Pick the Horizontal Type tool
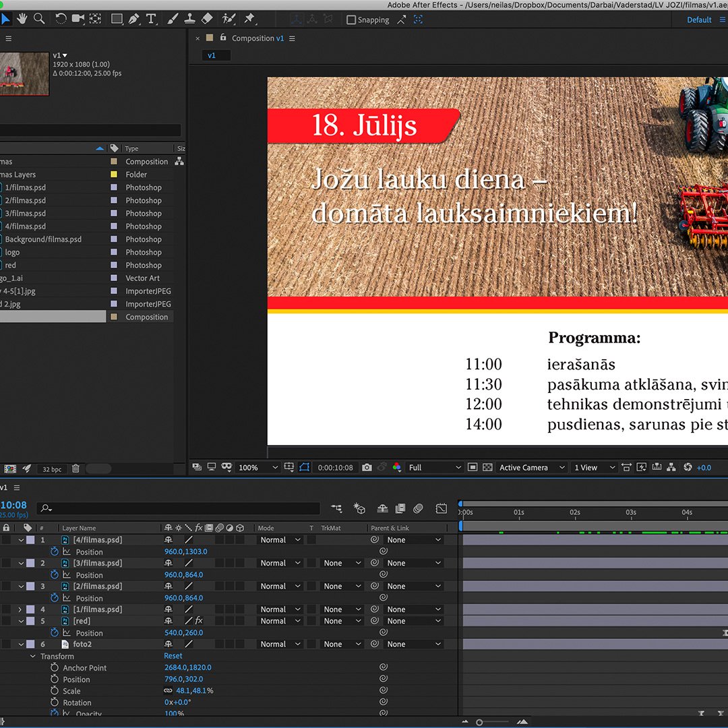This screenshot has width=728, height=728. (151, 19)
